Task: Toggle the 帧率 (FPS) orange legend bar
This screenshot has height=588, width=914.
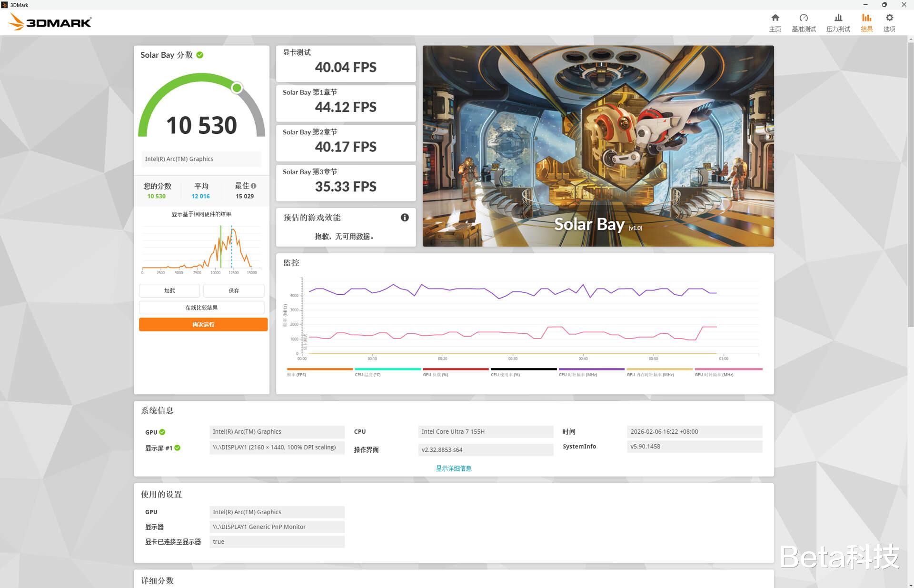Action: click(319, 369)
